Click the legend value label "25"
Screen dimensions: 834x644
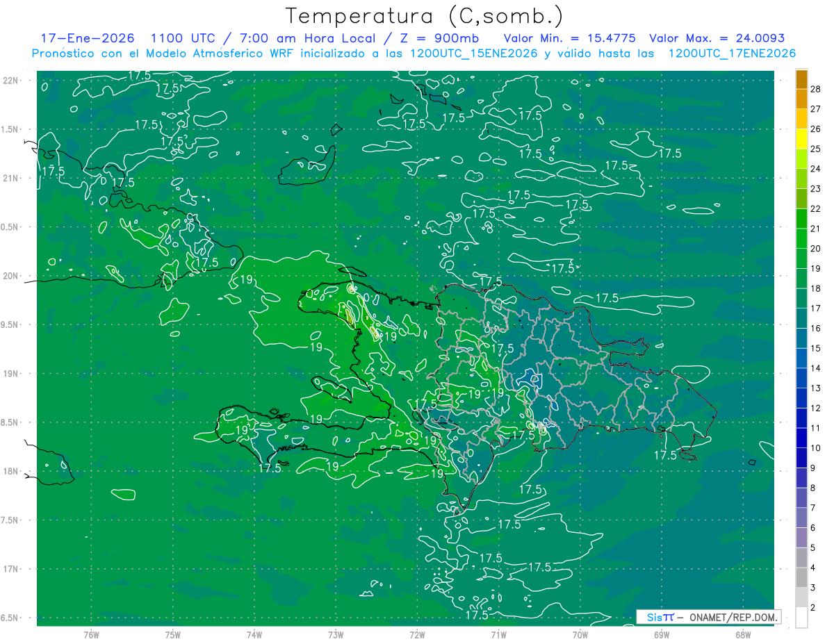click(816, 148)
